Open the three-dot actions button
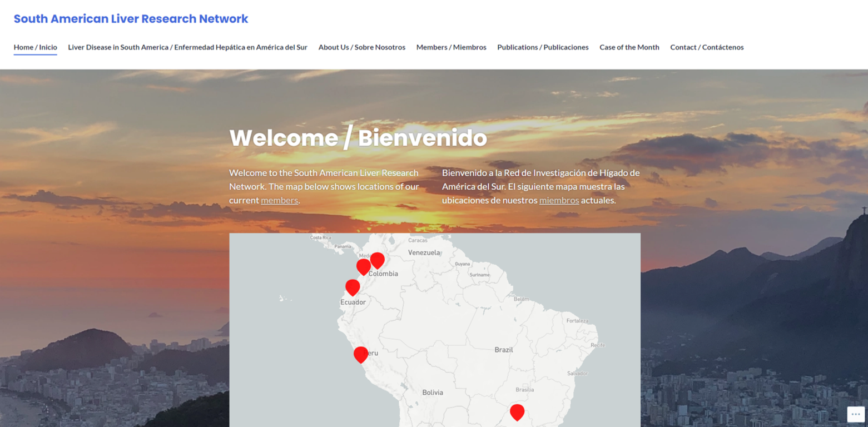This screenshot has height=427, width=868. pos(855,414)
